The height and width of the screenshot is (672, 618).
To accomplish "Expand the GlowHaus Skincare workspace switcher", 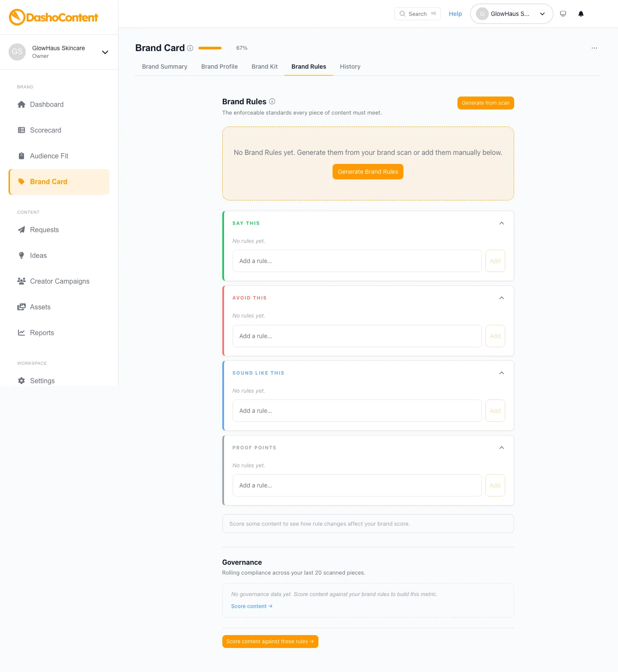I will tap(105, 52).
